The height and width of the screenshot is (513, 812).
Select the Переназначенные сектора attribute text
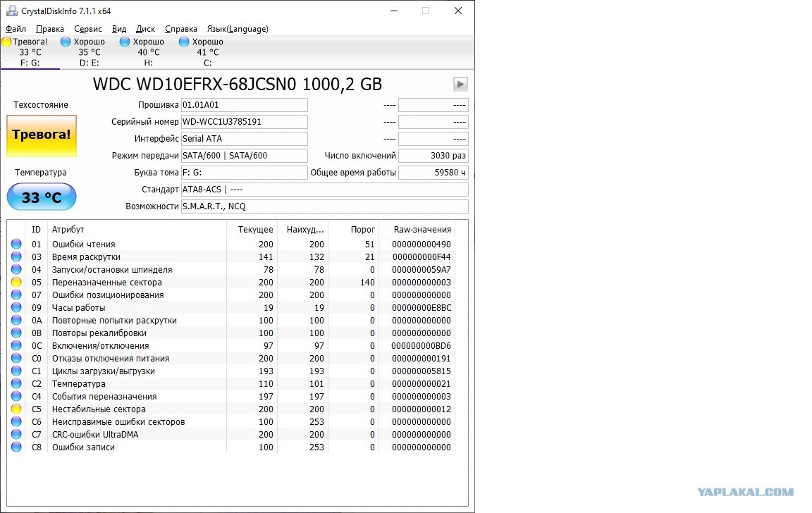[106, 282]
